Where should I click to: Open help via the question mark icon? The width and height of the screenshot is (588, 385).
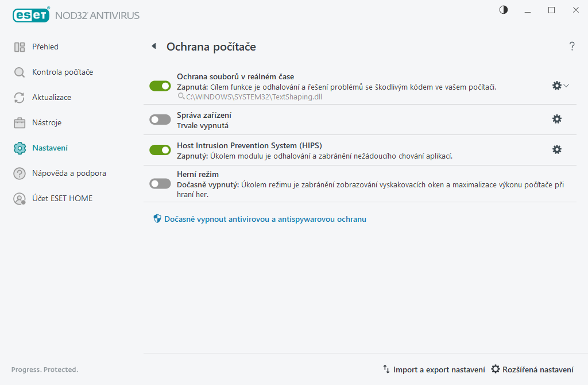(572, 47)
